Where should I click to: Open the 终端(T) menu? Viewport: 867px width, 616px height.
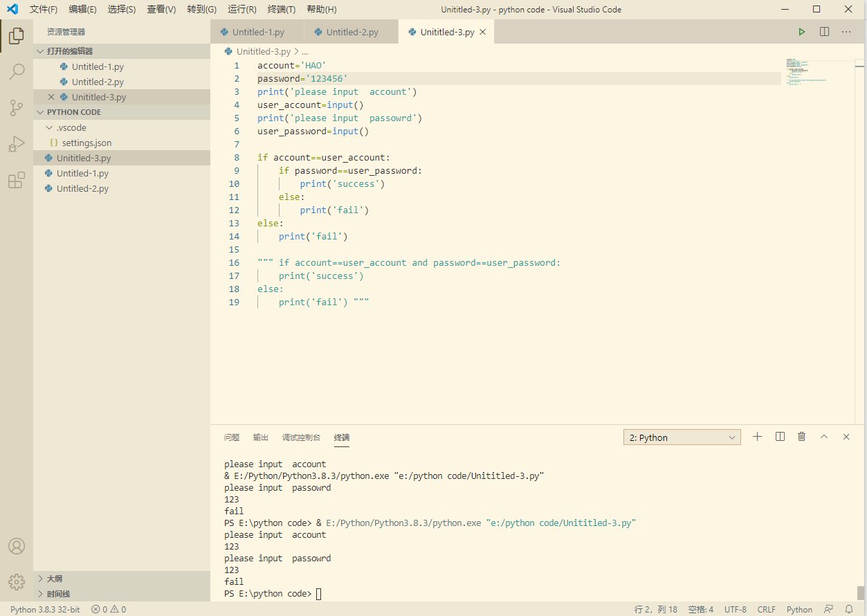pyautogui.click(x=282, y=10)
